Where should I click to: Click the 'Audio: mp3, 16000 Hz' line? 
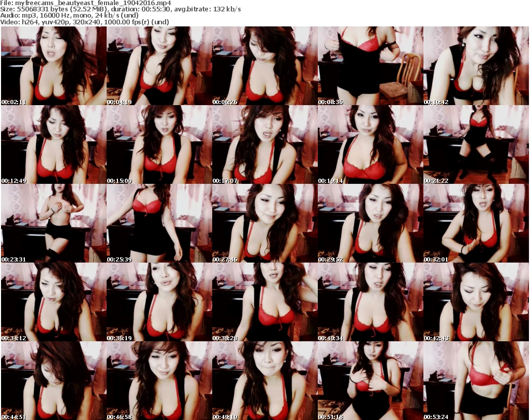(69, 16)
